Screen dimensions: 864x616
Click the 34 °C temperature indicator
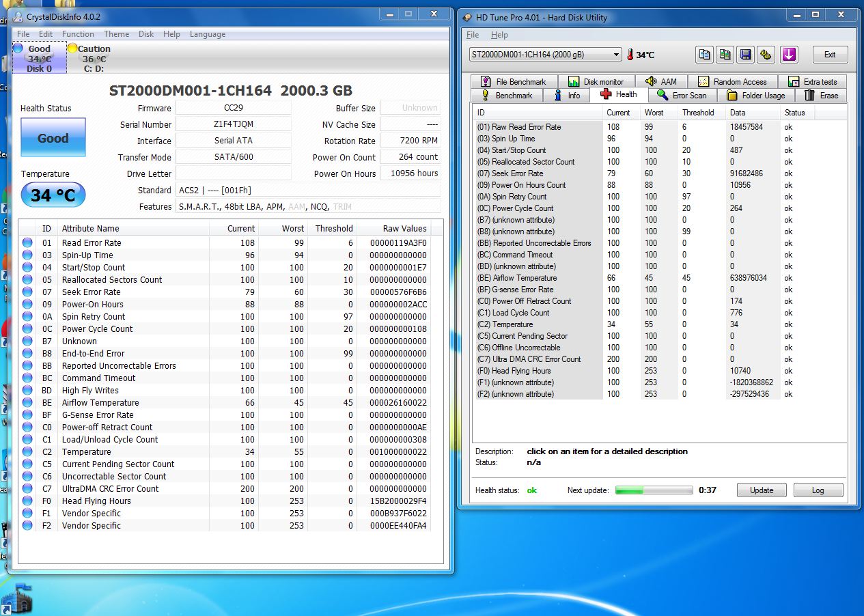pos(53,195)
